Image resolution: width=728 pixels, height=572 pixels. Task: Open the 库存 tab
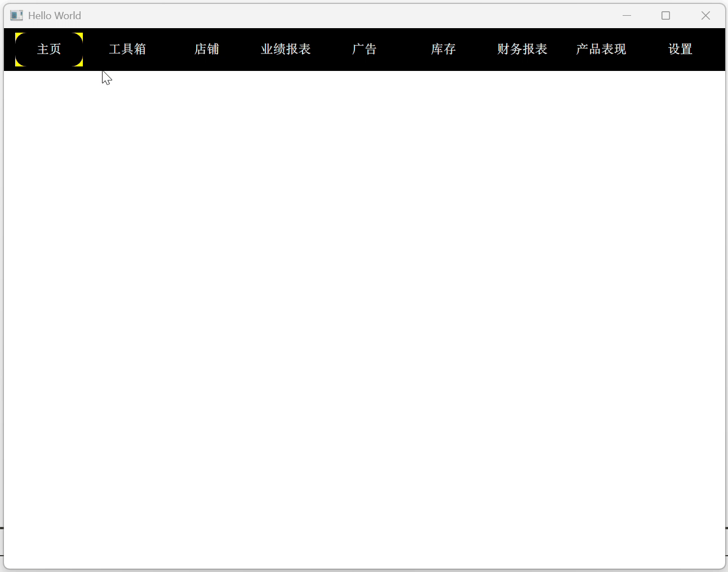click(443, 50)
